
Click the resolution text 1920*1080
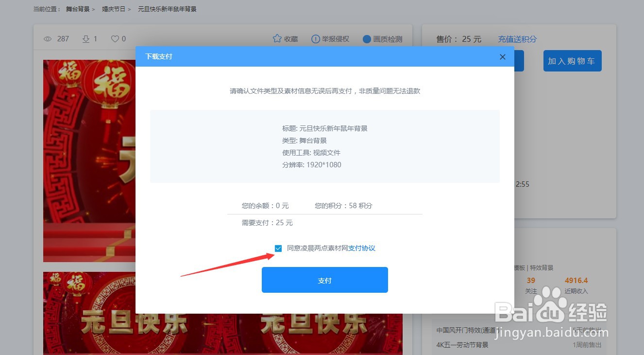323,165
